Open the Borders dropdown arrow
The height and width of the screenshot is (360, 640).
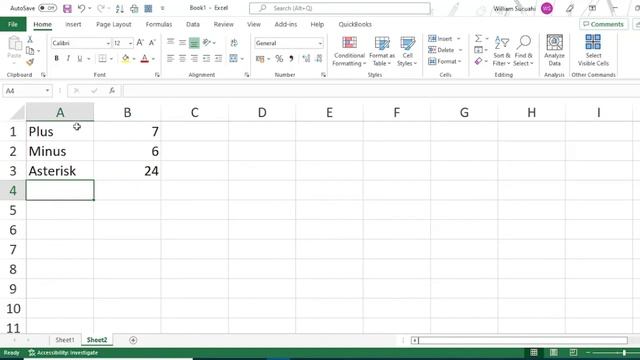[111, 59]
